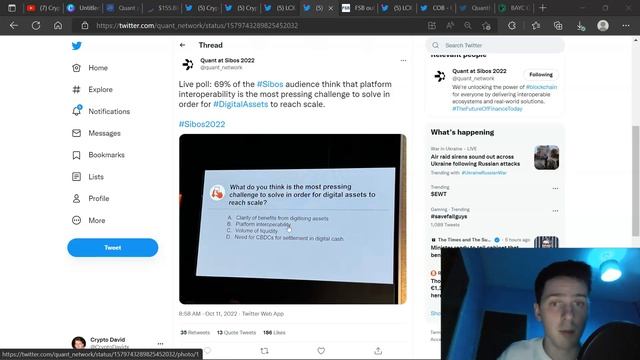Open the tweet timestamp 8:58 AM Oct 11, 2022
640x360 pixels.
208,314
